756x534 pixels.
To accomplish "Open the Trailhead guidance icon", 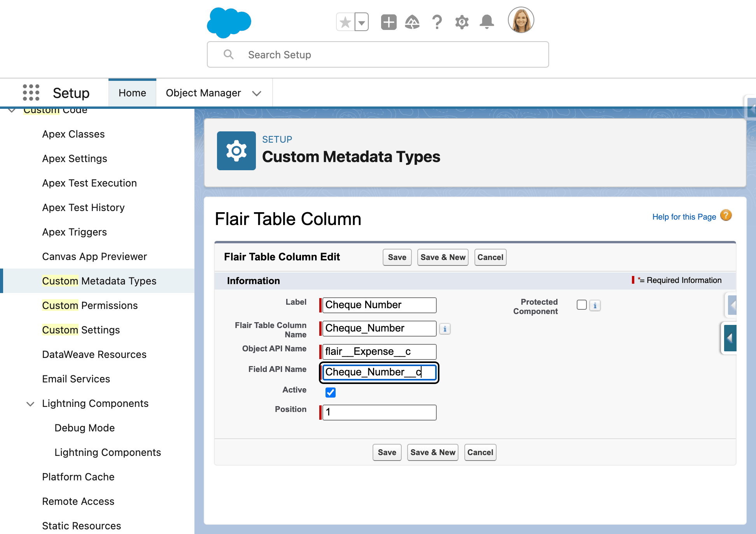I will [412, 22].
